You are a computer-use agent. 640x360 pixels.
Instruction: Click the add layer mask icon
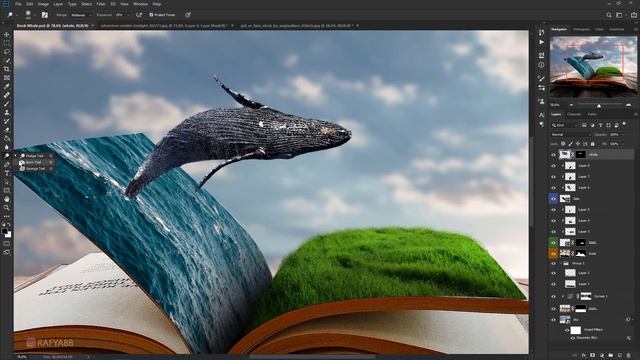point(593,356)
